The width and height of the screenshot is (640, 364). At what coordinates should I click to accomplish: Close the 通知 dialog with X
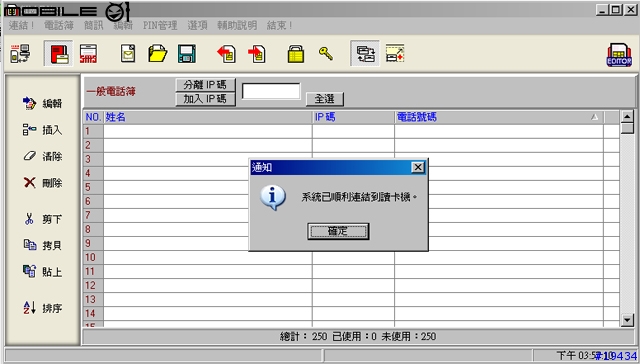tap(418, 167)
